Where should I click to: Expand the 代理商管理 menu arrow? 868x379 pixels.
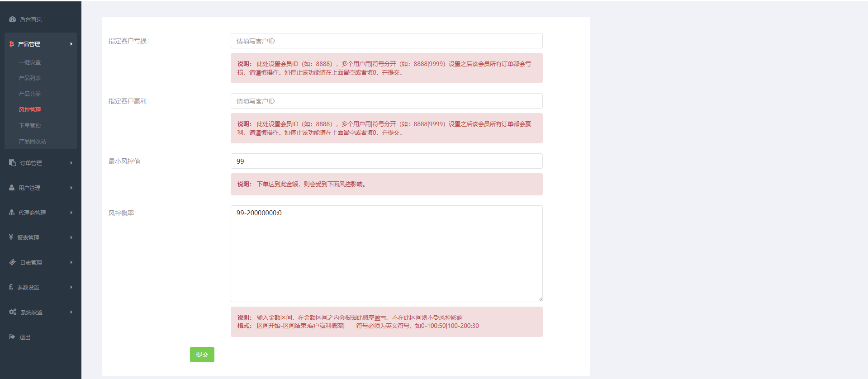click(x=71, y=213)
